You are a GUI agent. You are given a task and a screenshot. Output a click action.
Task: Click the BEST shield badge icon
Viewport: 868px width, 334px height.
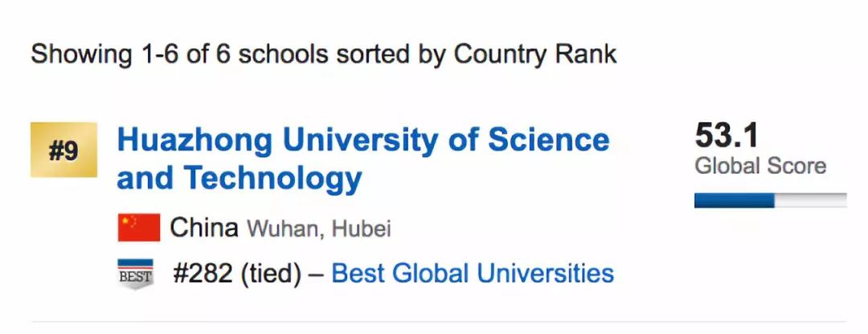135,274
